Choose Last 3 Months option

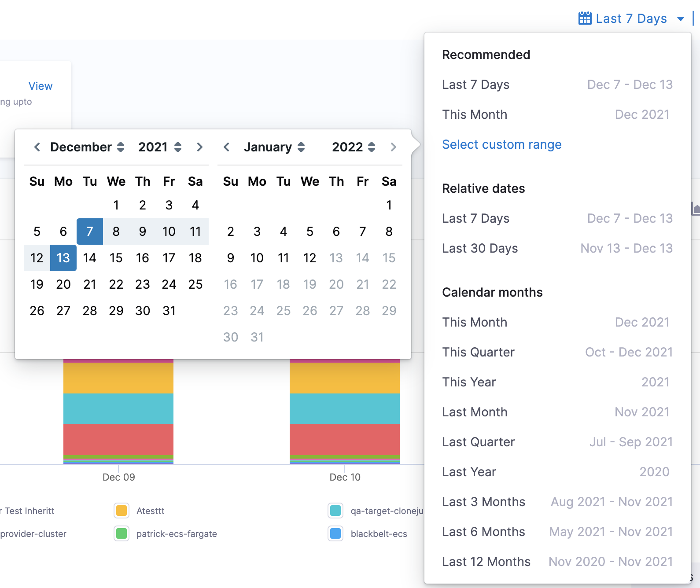coord(557,502)
